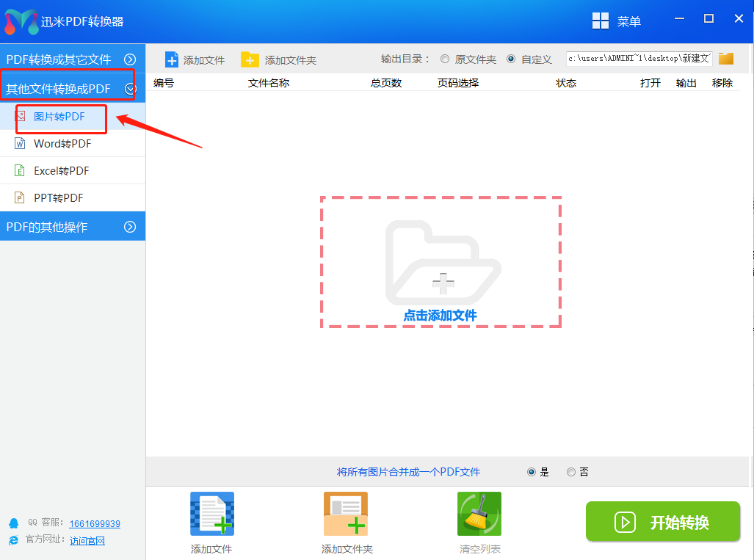754x560 pixels.
Task: Select 原文件夹 output radio button
Action: pyautogui.click(x=445, y=59)
